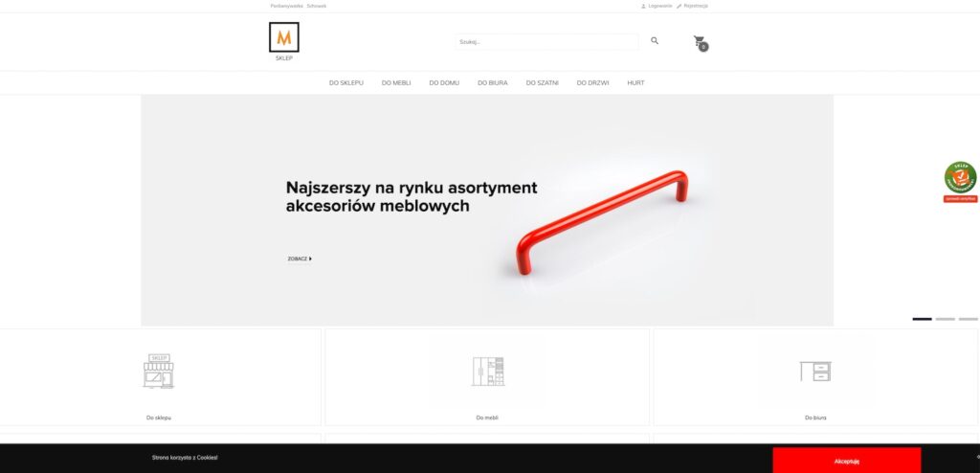This screenshot has width=980, height=473.
Task: Click the Szukaj search input field
Action: point(546,42)
